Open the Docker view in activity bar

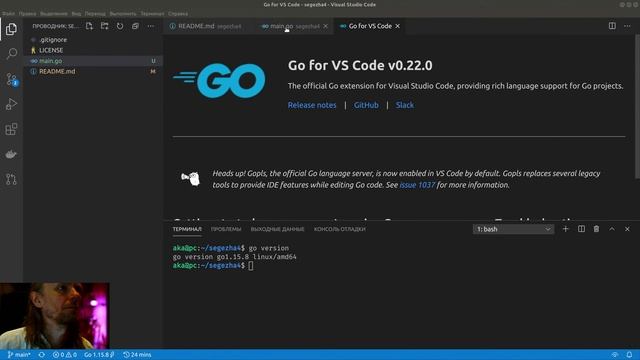click(x=11, y=154)
